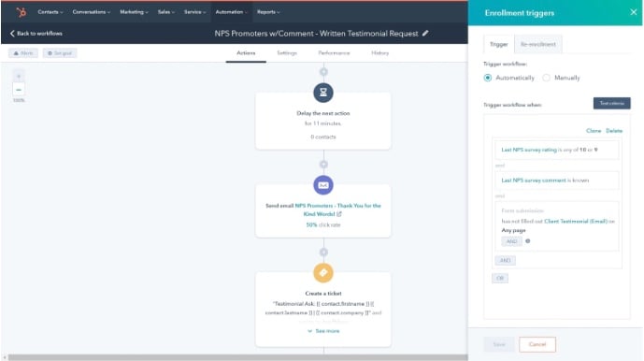The width and height of the screenshot is (644, 361).
Task: Click info icon next to inner AND
Action: point(528,241)
